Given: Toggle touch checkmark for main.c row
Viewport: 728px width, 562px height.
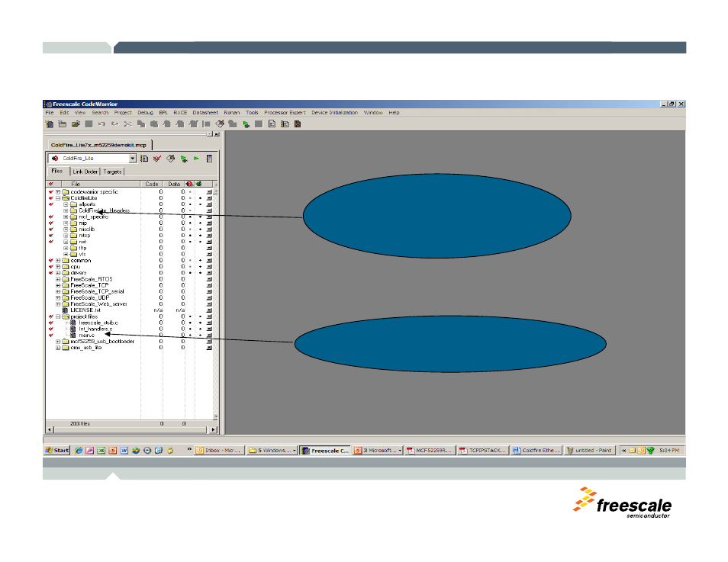Looking at the screenshot, I should coord(51,335).
